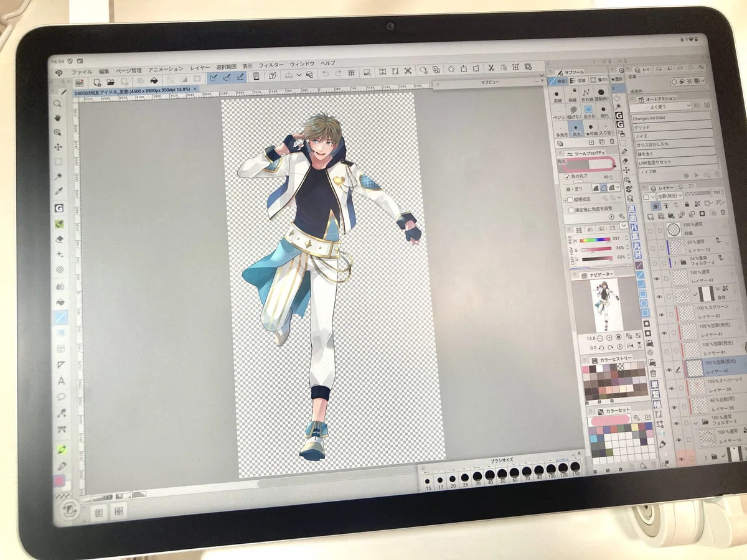
Task: Select the magnifier zoom tool
Action: coord(57,103)
